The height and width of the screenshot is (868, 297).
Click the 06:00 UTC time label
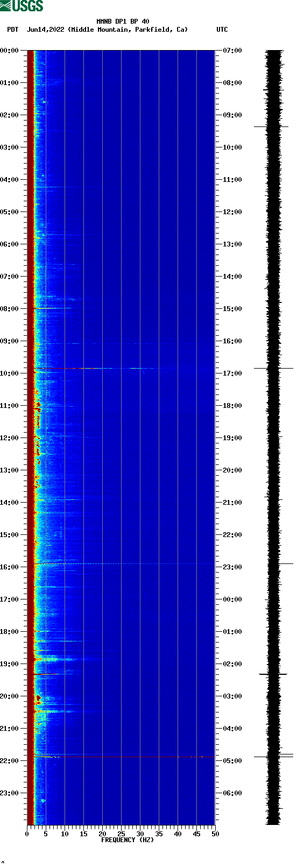pyautogui.click(x=232, y=793)
